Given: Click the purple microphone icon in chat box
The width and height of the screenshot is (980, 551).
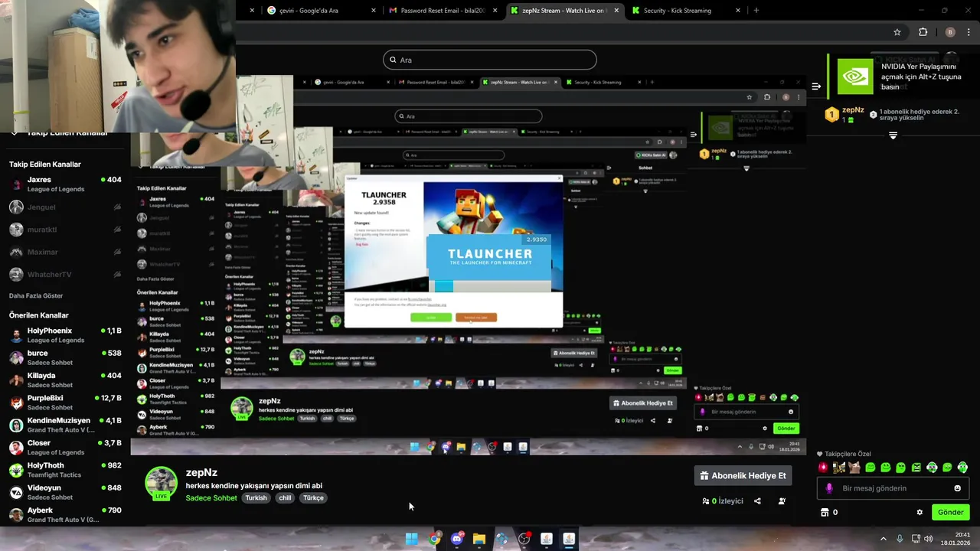Looking at the screenshot, I should coord(829,488).
